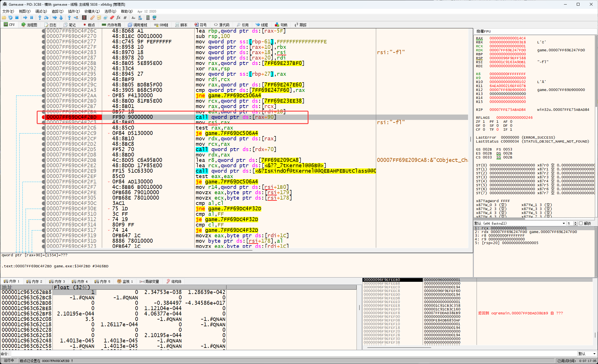598x364 pixels.
Task: Click the blue Stop square icon
Action: coord(17,18)
